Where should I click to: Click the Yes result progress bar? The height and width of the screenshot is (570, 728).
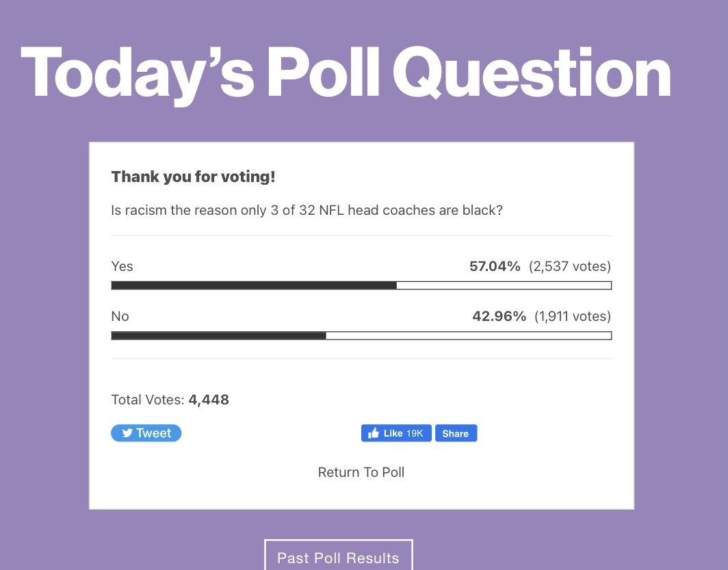(x=361, y=285)
